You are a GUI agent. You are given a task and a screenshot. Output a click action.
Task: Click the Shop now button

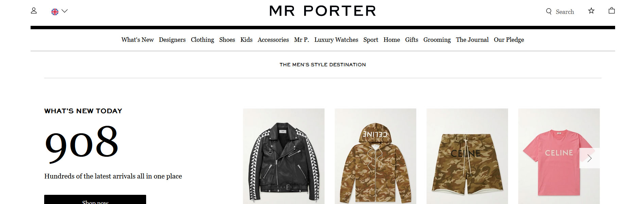pos(95,200)
